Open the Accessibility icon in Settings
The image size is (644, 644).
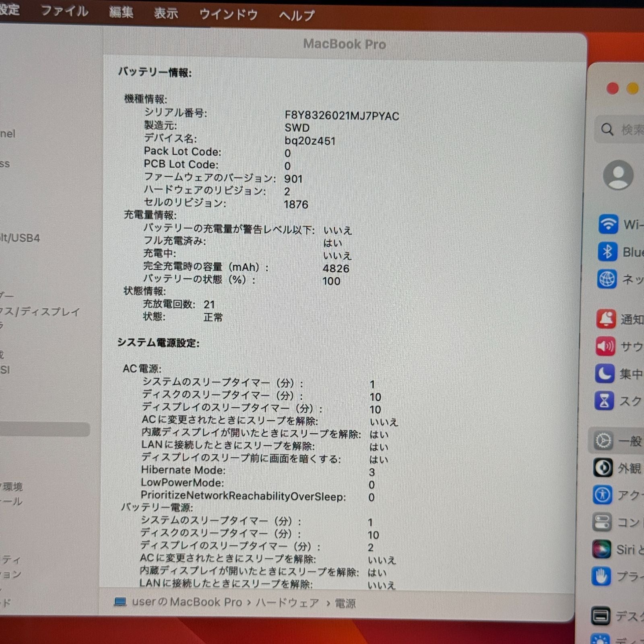[603, 495]
